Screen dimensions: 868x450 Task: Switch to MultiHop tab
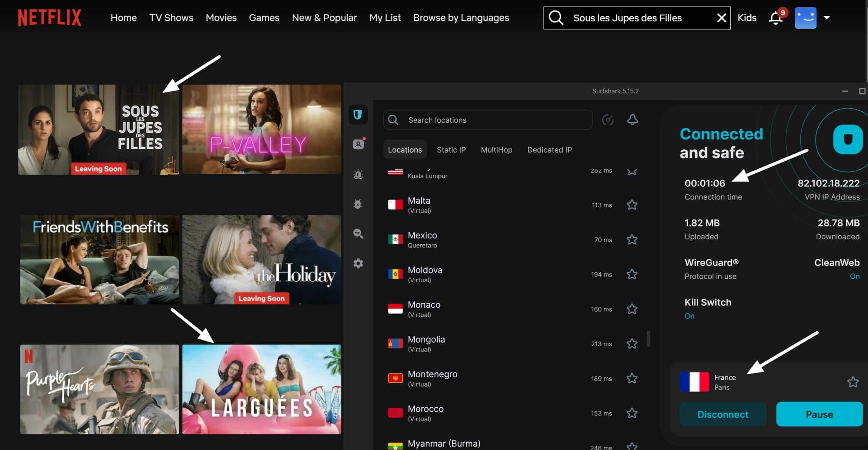point(496,150)
